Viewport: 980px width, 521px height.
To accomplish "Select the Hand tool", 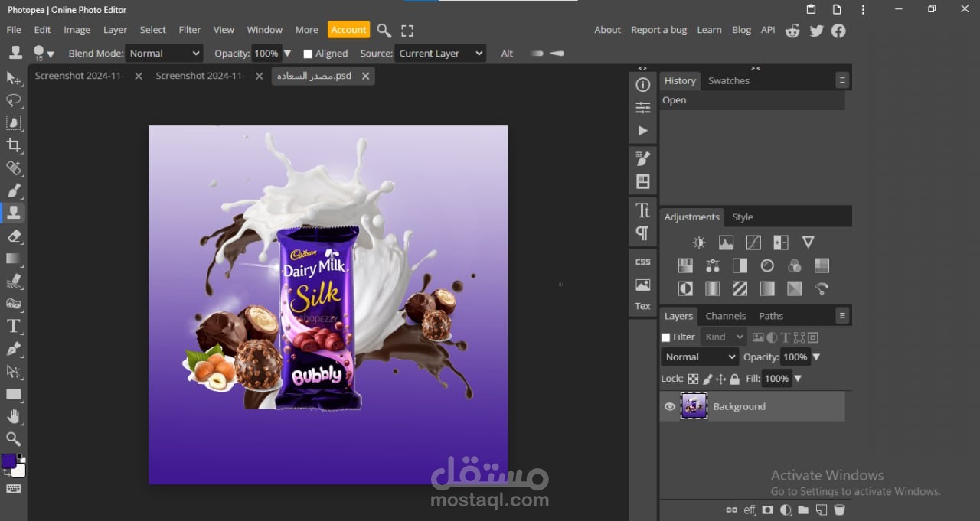I will point(13,416).
